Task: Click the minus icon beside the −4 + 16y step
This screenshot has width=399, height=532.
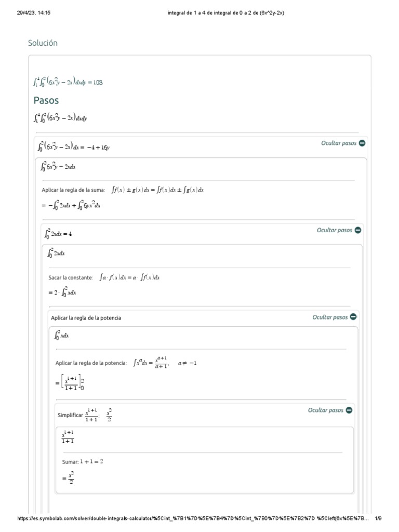Action: click(362, 143)
